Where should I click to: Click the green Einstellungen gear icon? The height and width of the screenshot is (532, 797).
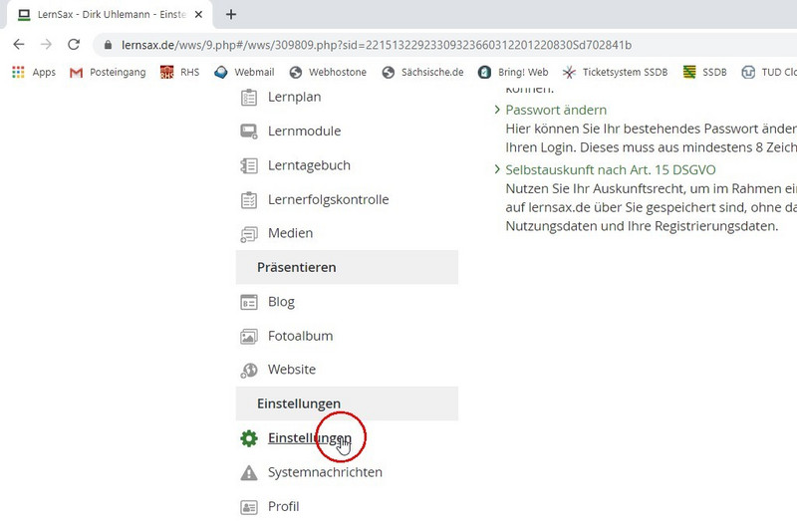pyautogui.click(x=249, y=438)
